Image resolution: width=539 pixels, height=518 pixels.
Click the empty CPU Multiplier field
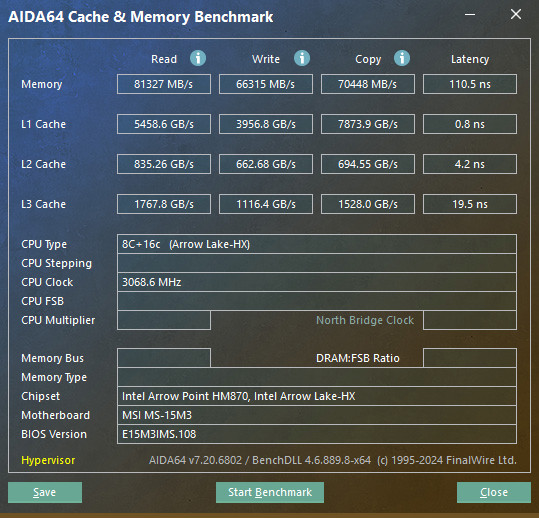(x=164, y=320)
